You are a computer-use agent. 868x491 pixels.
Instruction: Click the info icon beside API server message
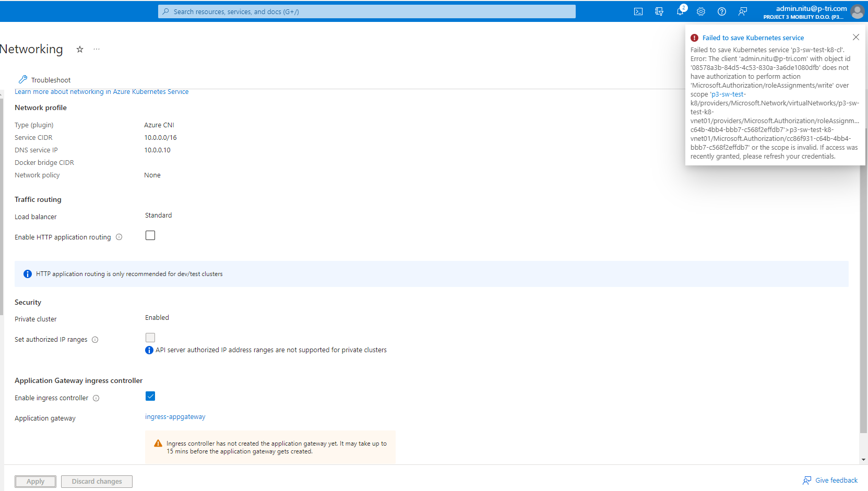coord(149,350)
